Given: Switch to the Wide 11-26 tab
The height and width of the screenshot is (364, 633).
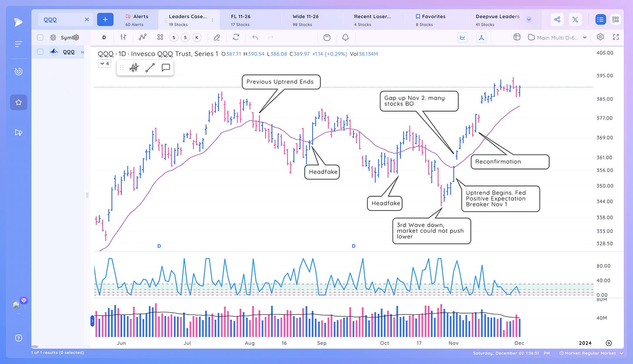Looking at the screenshot, I should coord(305,20).
